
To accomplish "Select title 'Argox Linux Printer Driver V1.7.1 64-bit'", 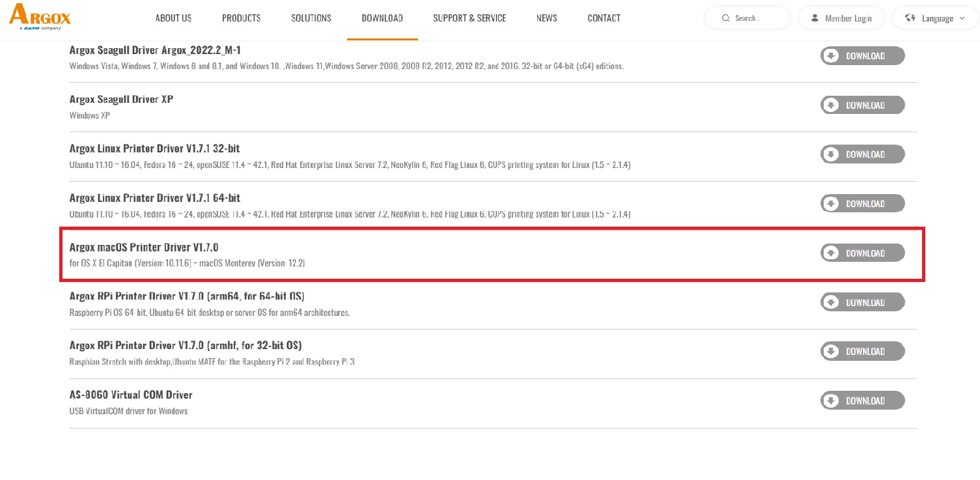I will (x=155, y=198).
